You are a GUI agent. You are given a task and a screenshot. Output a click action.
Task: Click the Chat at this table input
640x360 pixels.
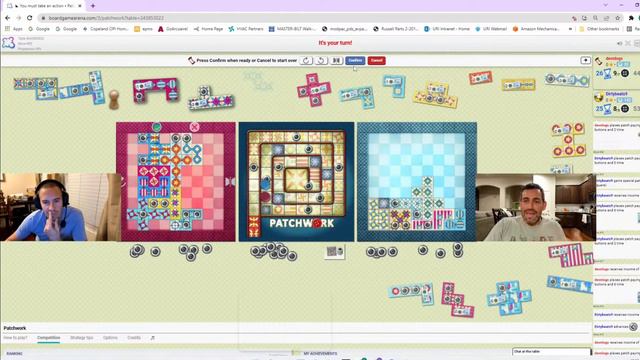click(551, 351)
